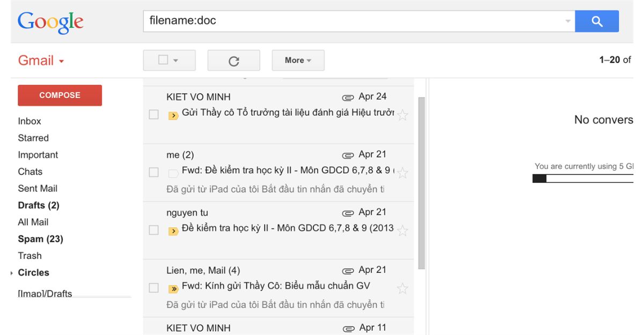The height and width of the screenshot is (335, 644).
Task: Click importance marker on nguyen tu email
Action: tap(173, 231)
